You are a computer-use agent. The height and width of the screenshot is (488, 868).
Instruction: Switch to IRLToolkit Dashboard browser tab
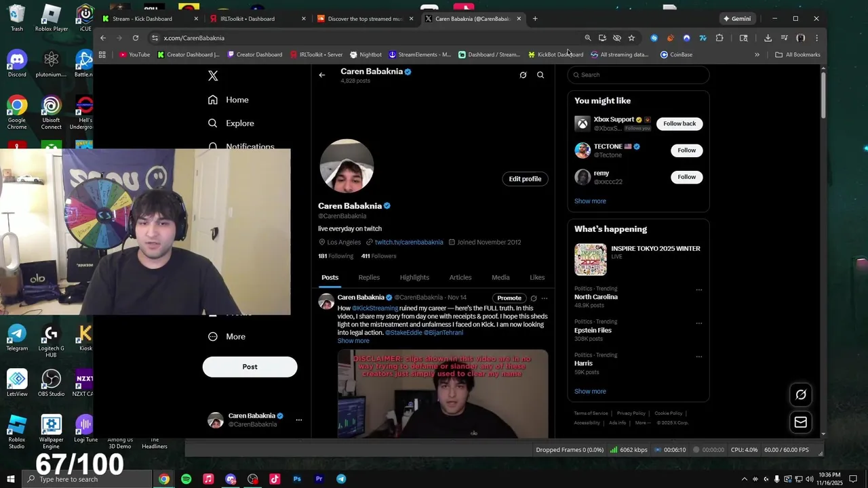[x=255, y=18]
